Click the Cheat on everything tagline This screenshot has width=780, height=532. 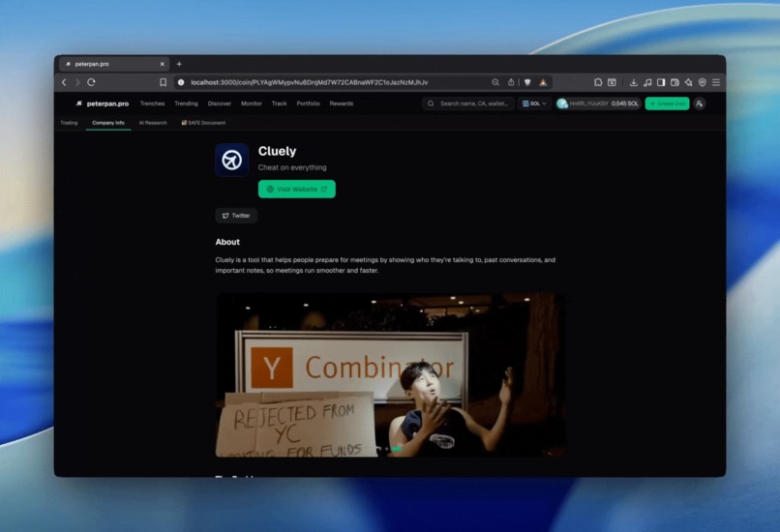pos(292,167)
